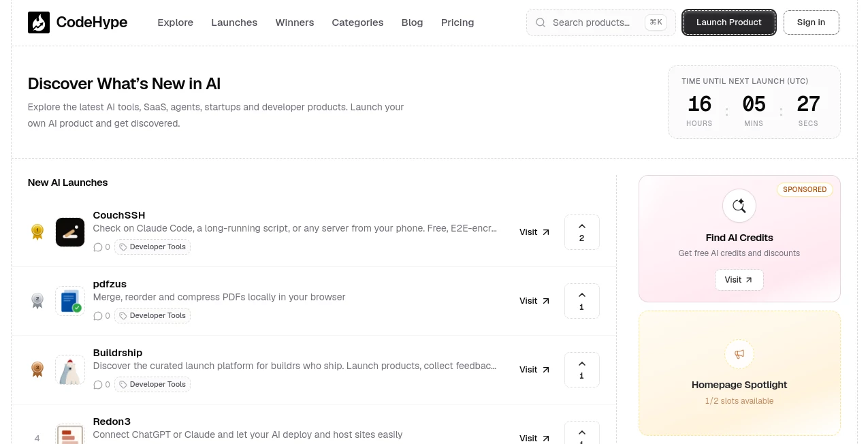Screen dimensions: 868x444
Task: Click the CodeHype brand name
Action: tap(92, 22)
